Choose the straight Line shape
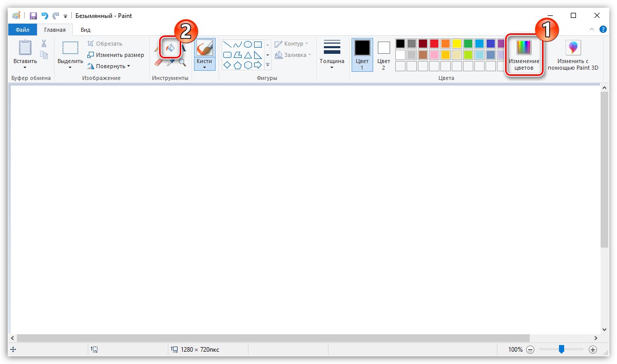This screenshot has height=364, width=617. click(x=227, y=45)
